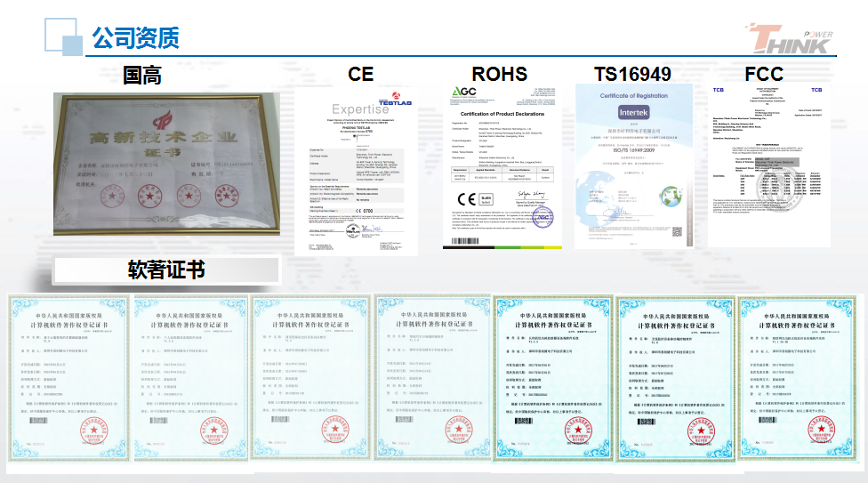Click the blue square icon beside 公司资质
The image size is (868, 483).
[64, 37]
